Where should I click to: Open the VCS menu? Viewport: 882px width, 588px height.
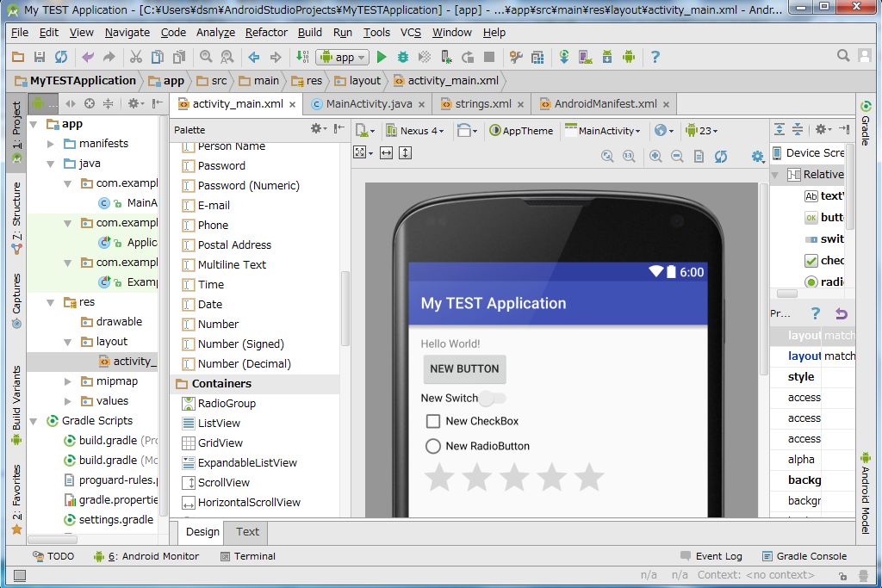tap(411, 33)
